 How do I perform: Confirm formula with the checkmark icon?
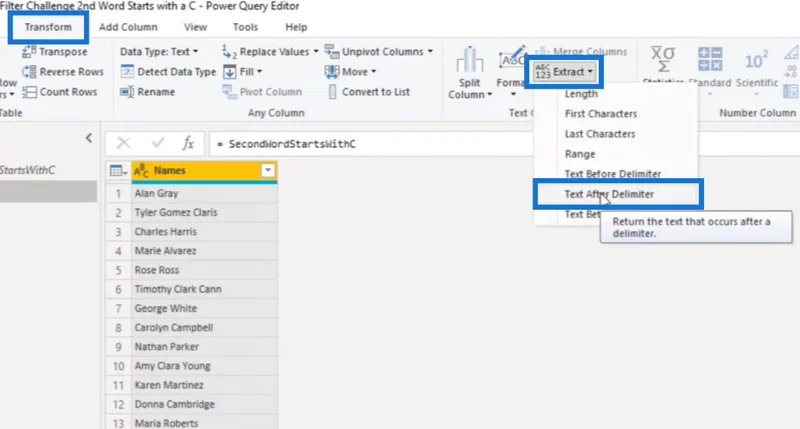click(158, 143)
